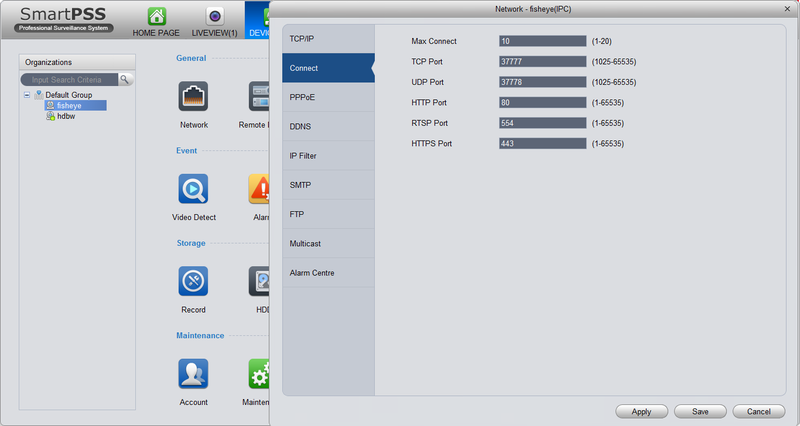Viewport: 800px width, 426px height.
Task: Switch to the DEVICES tab in SmartPSS
Action: (x=258, y=20)
